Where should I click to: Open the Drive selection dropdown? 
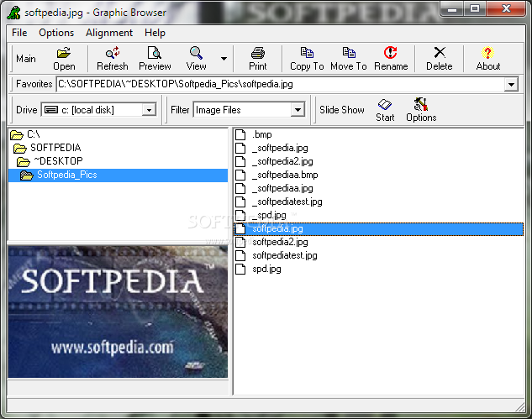[149, 110]
